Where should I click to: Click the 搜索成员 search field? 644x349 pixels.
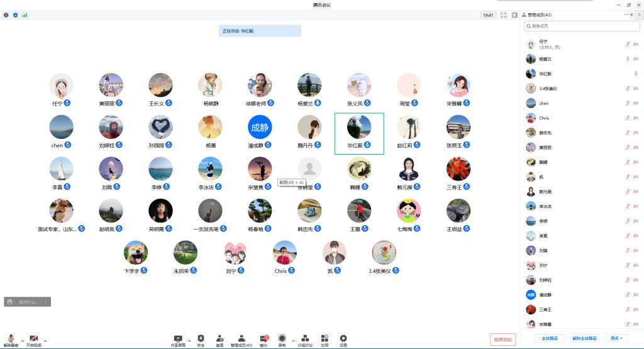click(x=582, y=26)
